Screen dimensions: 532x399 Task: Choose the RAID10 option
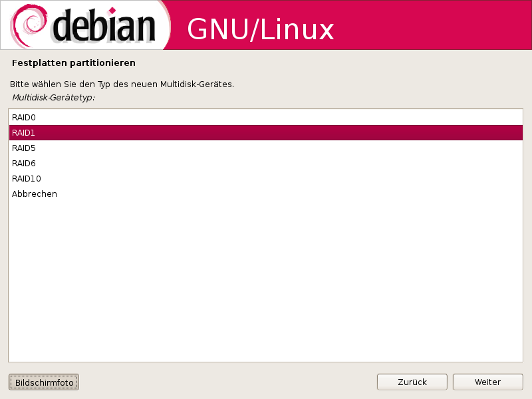click(x=265, y=178)
